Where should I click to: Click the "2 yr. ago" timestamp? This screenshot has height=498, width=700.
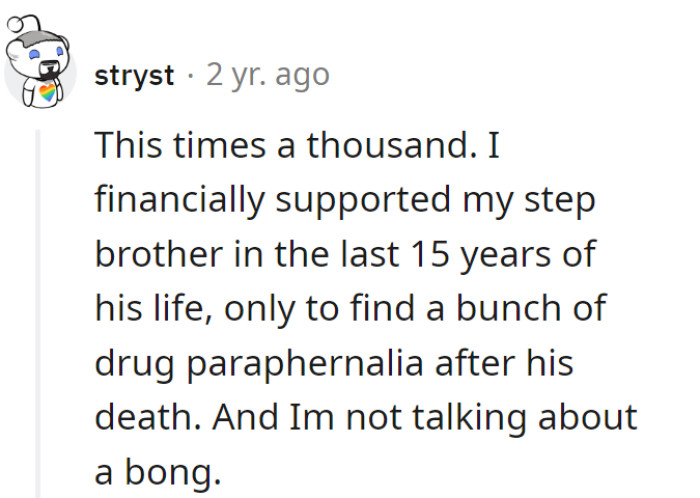point(267,76)
